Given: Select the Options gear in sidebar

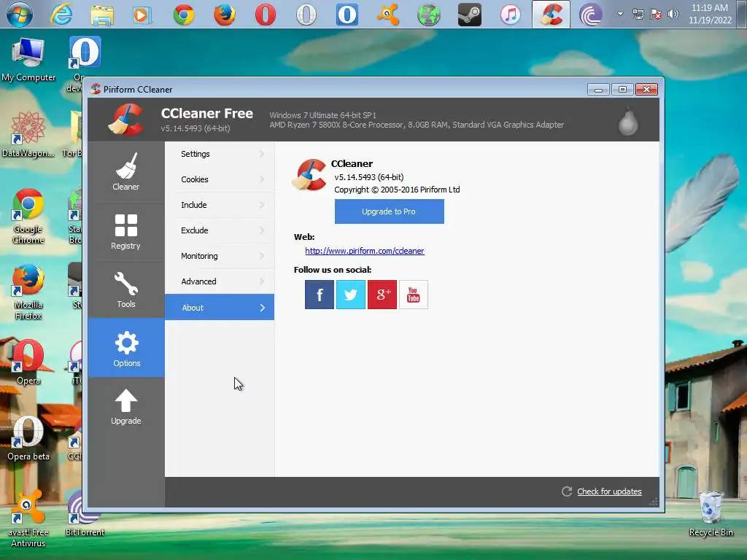Looking at the screenshot, I should 126,348.
